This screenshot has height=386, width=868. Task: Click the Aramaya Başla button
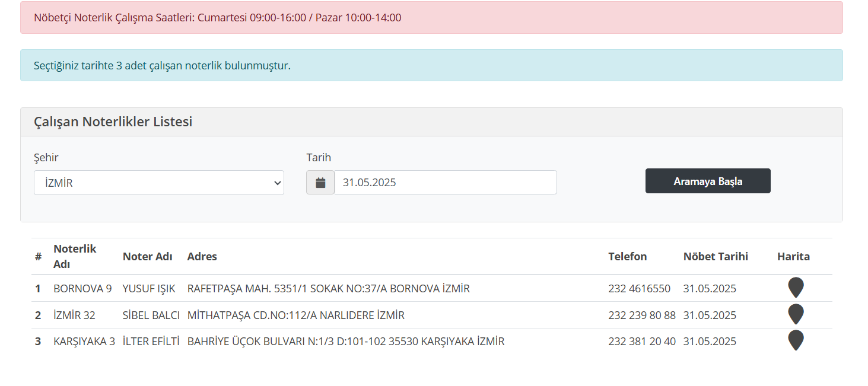[x=708, y=181]
